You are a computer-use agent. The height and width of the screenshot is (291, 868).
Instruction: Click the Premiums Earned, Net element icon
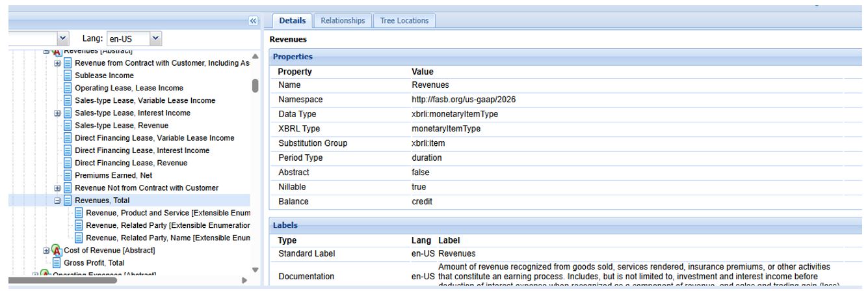[x=68, y=175]
